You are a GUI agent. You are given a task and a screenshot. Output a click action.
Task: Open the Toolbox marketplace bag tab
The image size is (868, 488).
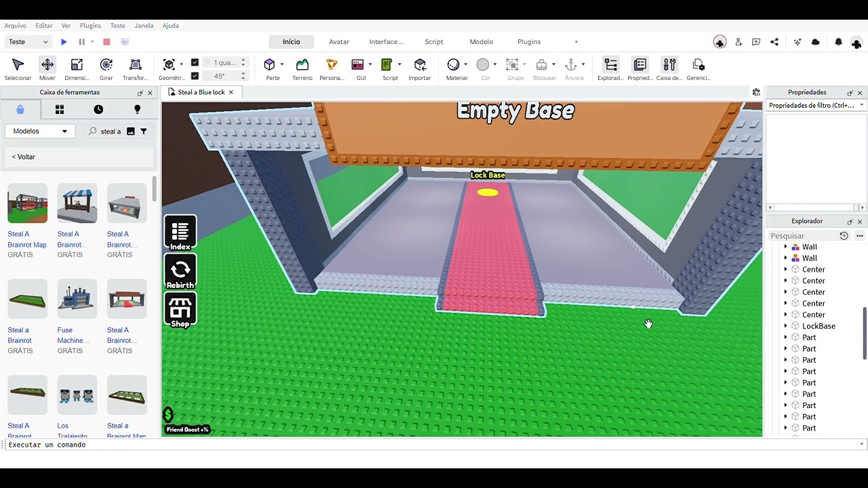pyautogui.click(x=20, y=109)
